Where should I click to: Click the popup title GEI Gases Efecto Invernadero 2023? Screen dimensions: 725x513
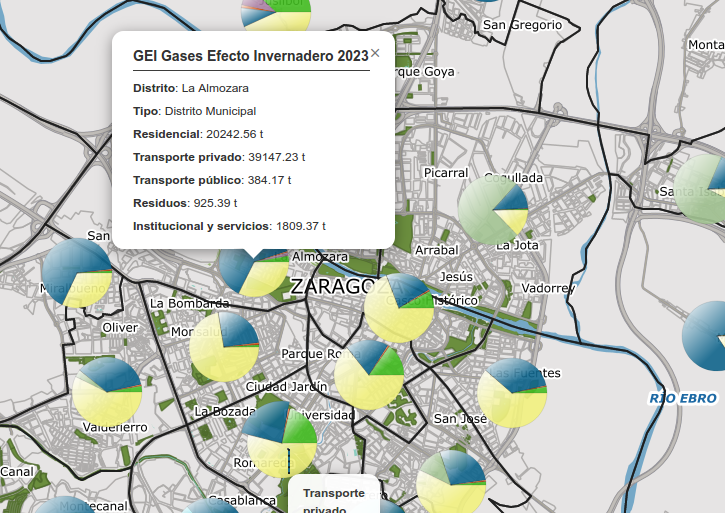(x=251, y=56)
